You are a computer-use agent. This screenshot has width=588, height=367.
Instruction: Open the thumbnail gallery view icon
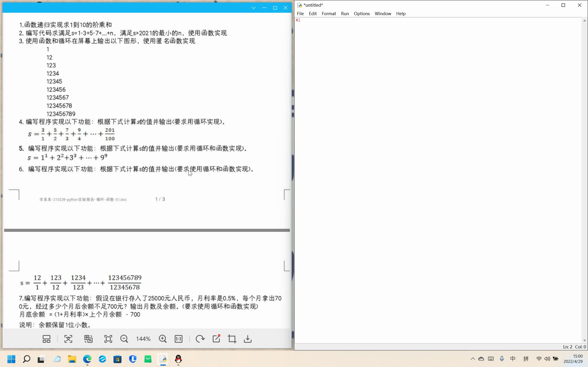point(46,339)
